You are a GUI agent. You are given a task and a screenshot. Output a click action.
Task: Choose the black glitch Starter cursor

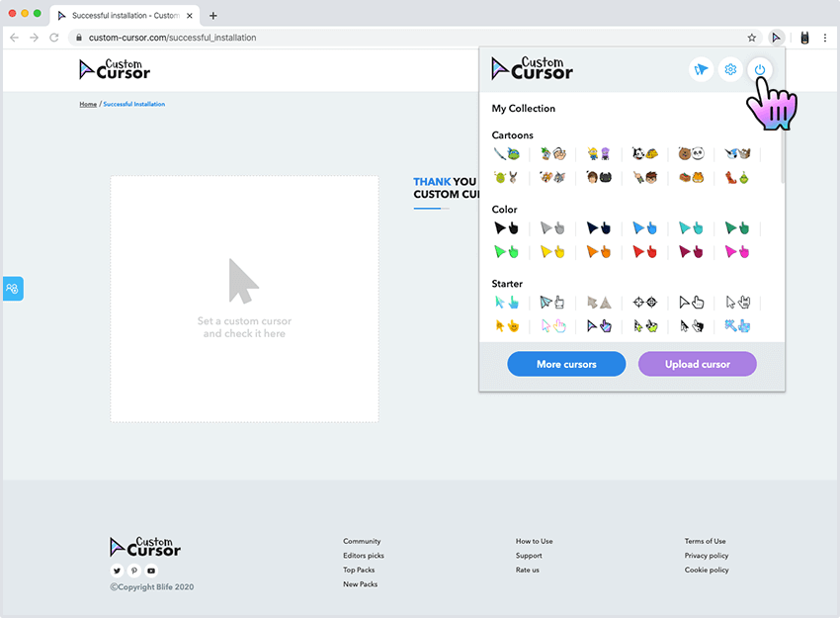point(691,326)
